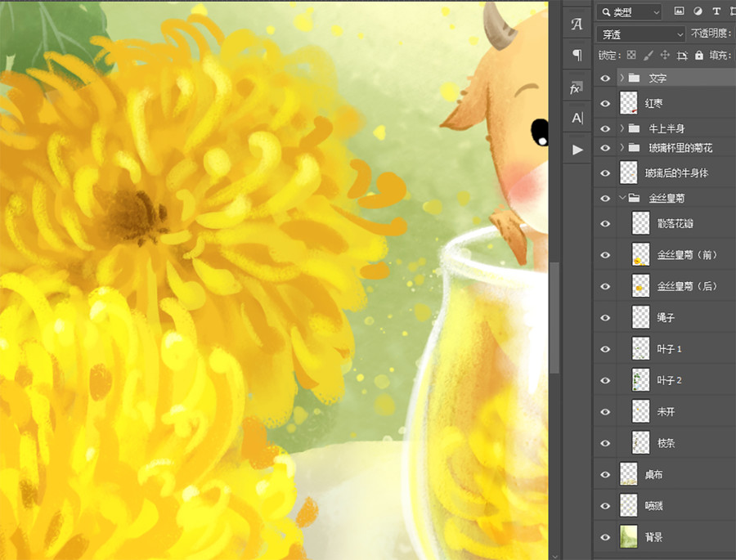The image size is (736, 560).
Task: Open the Character Styles panel icon
Action: [577, 24]
